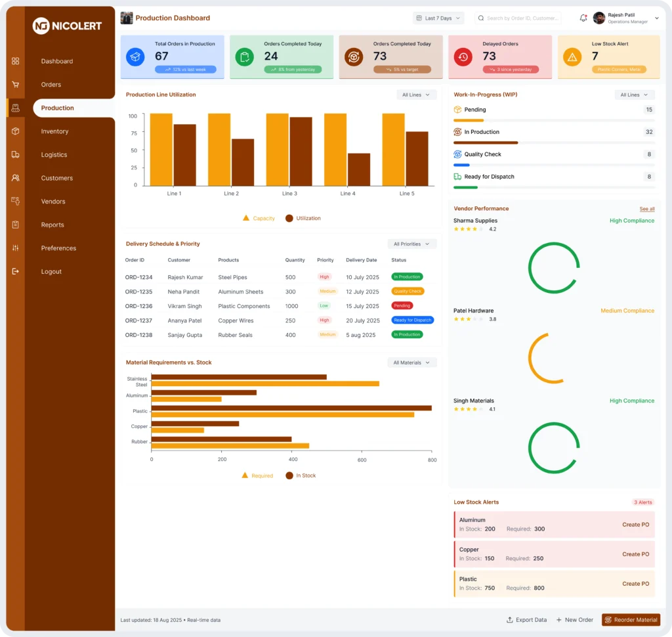Screen dimensions: 672x637
Task: Click the order search input field
Action: 522,18
